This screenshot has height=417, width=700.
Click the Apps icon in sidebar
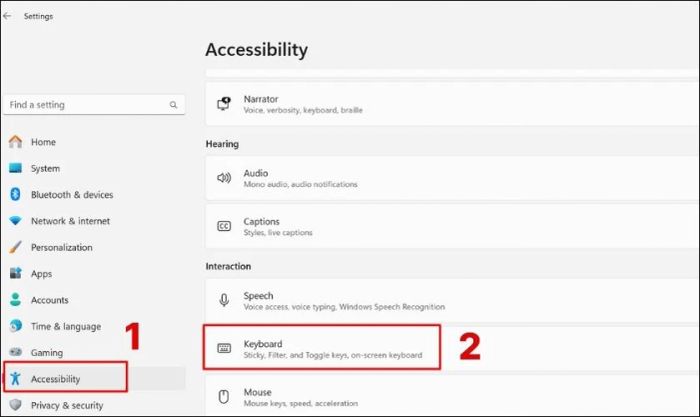tap(15, 273)
